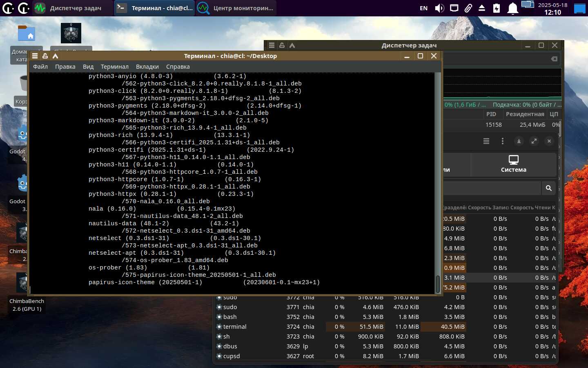Click the process search input field
This screenshot has height=368, width=588.
click(x=492, y=188)
